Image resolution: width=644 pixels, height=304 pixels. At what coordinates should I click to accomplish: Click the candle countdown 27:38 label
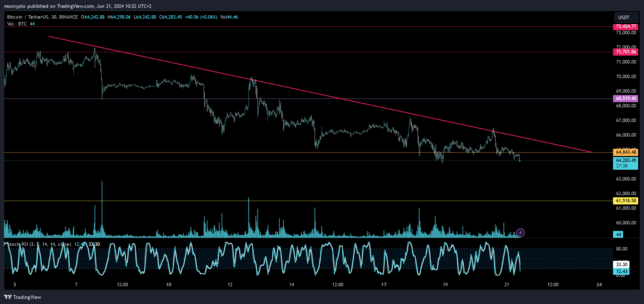coord(622,166)
